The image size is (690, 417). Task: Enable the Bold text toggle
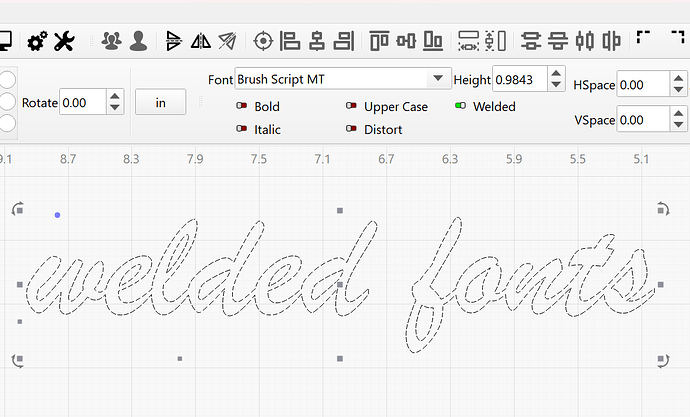coord(241,106)
